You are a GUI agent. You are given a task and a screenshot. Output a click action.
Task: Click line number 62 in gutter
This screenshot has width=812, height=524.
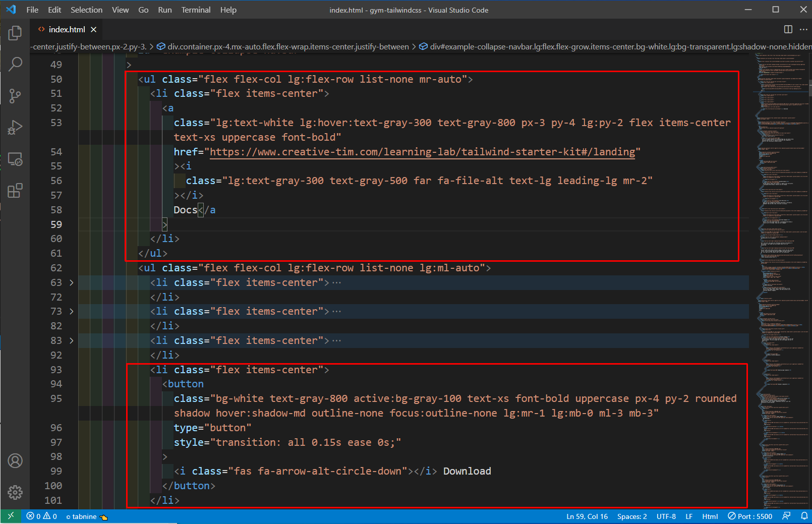(x=56, y=268)
